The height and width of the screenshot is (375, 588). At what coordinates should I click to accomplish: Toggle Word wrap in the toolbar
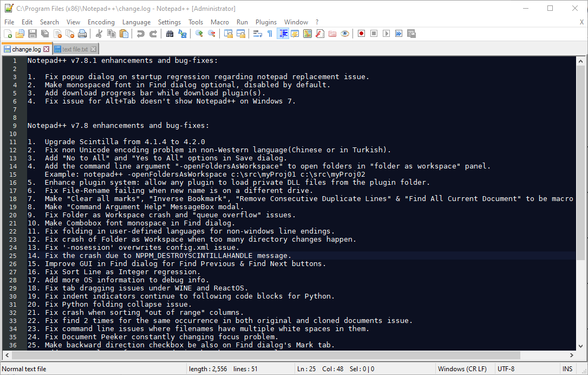coord(257,34)
